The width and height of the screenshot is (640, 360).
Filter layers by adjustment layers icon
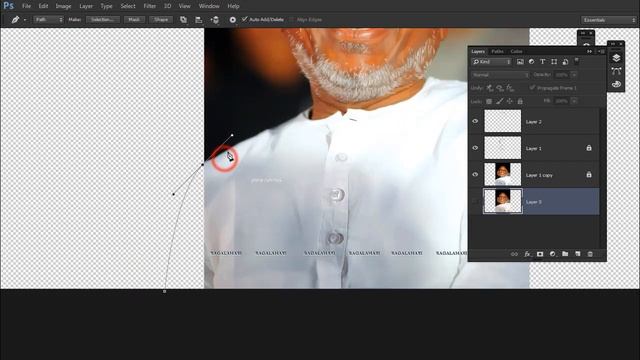pos(531,62)
